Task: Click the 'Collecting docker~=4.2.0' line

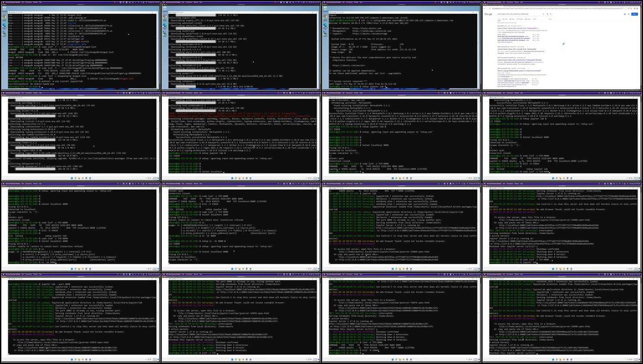Action: click(23, 111)
